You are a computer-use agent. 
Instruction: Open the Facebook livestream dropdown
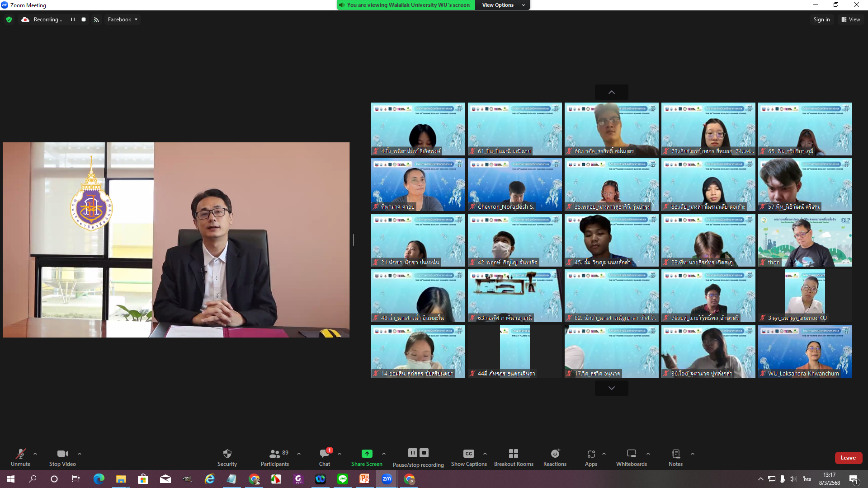[x=123, y=19]
